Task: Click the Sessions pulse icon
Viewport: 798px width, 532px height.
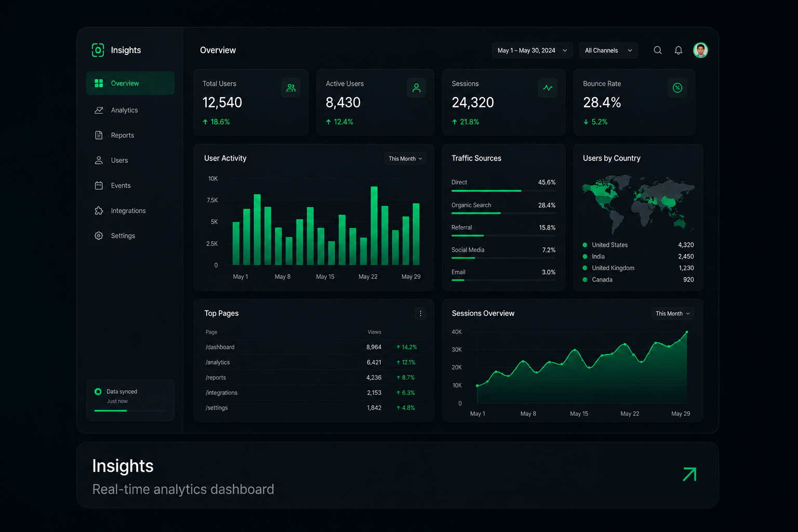Action: tap(548, 88)
